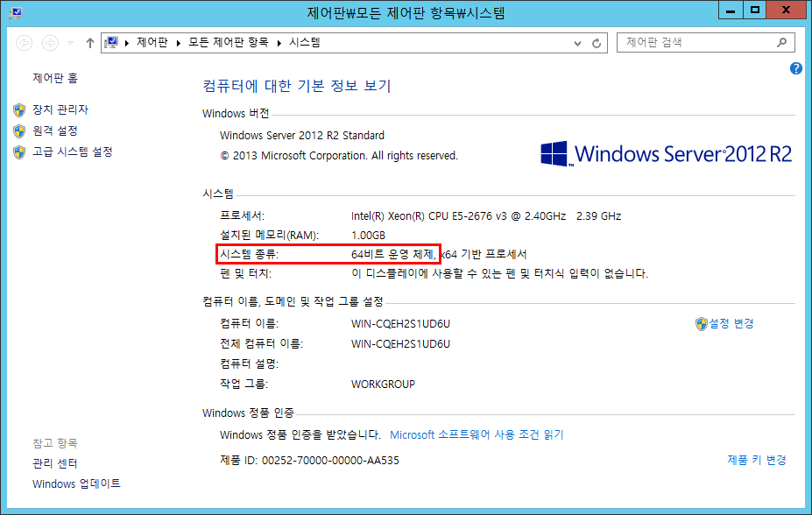This screenshot has width=812, height=515.
Task: Click the shield icon beside 장치 관리자
Action: pyautogui.click(x=19, y=109)
